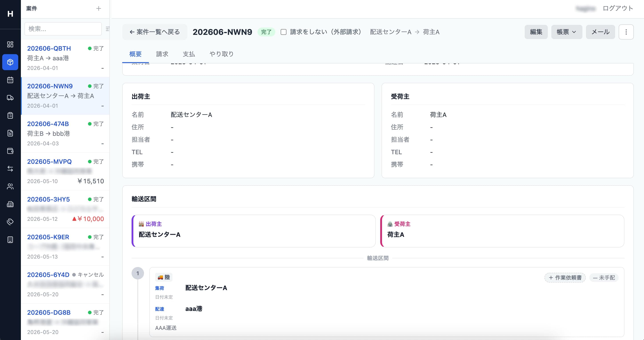
Task: Open the users sidebar icon
Action: pos(10,186)
